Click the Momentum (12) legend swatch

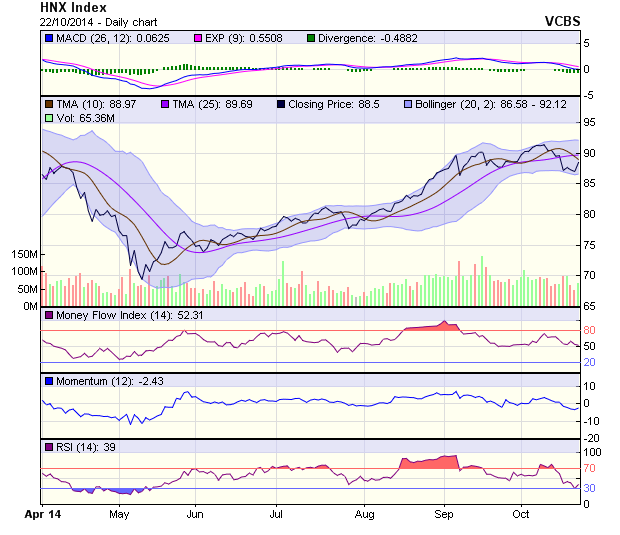pyautogui.click(x=49, y=381)
